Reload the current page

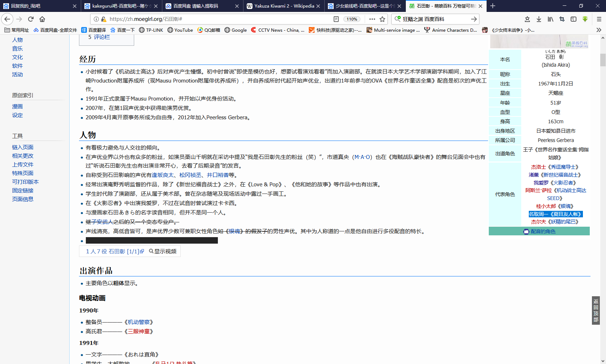point(31,19)
